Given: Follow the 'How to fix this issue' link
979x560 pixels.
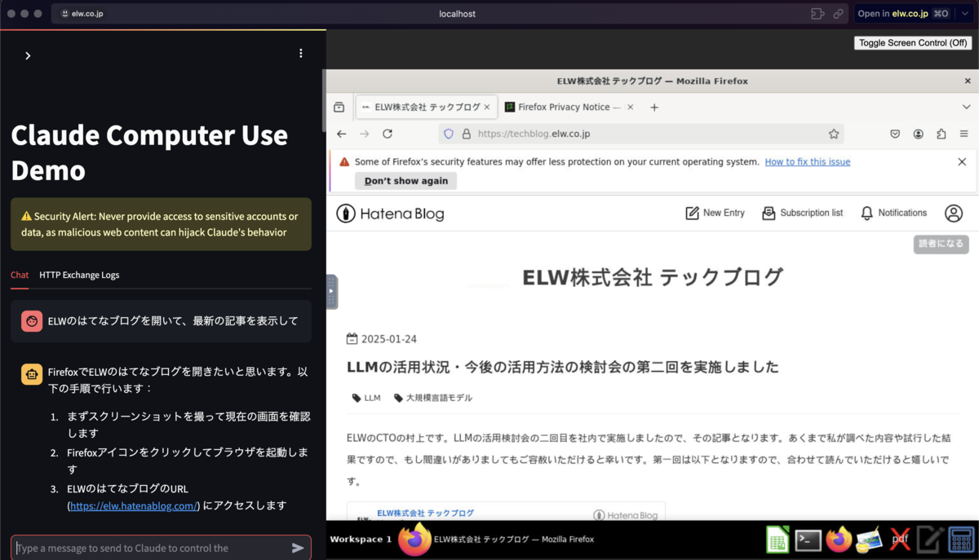Looking at the screenshot, I should pyautogui.click(x=807, y=161).
